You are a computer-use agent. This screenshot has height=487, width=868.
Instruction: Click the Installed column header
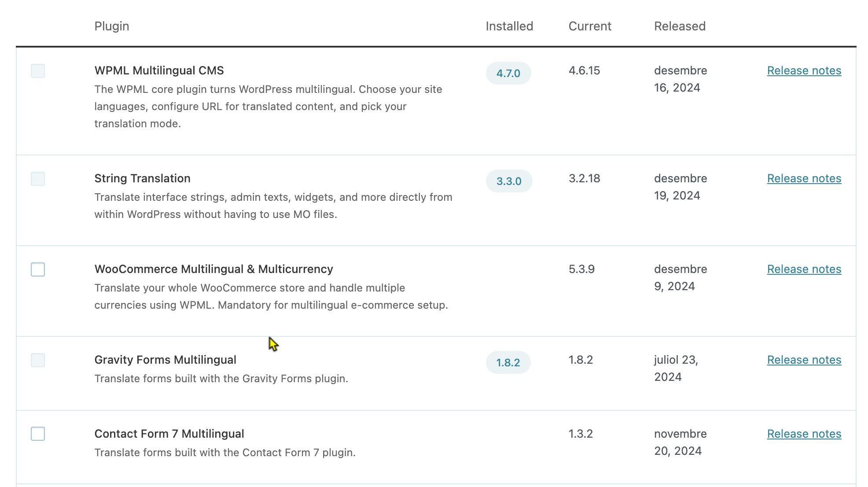pyautogui.click(x=509, y=26)
